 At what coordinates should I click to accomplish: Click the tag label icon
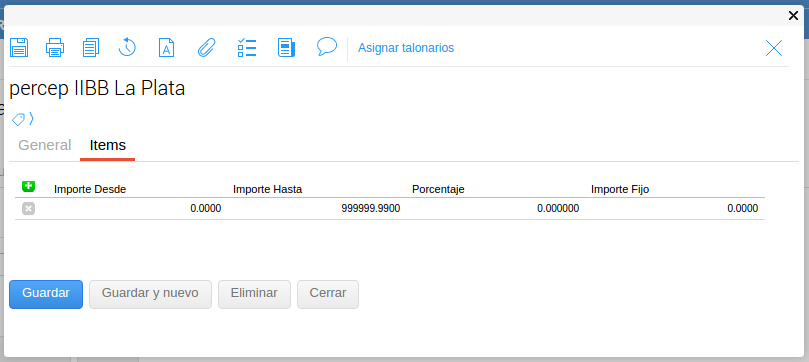(x=18, y=119)
